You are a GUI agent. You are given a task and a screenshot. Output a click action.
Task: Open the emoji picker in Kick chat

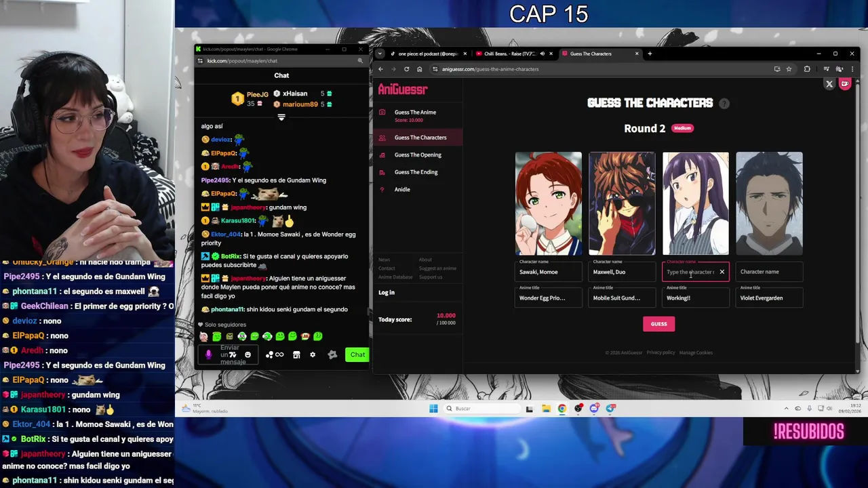pos(248,354)
